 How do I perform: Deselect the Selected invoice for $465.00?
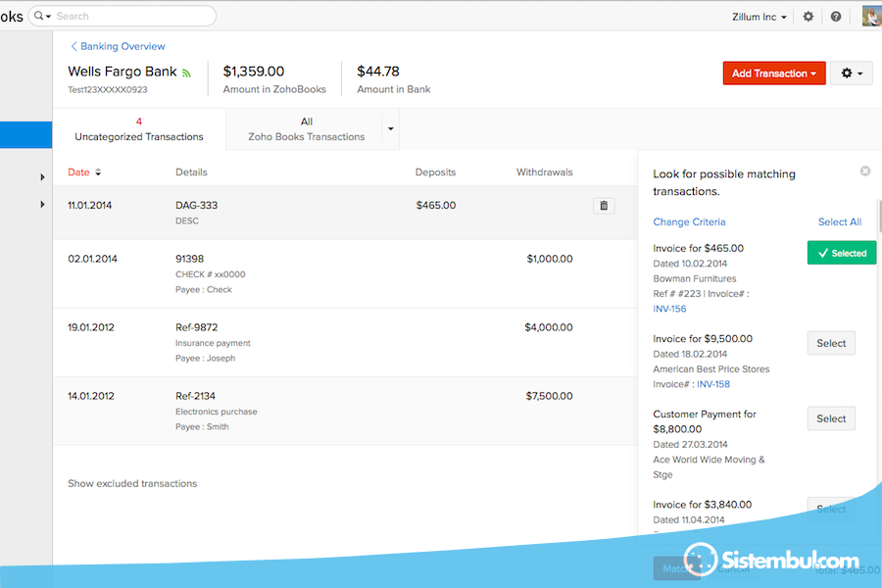tap(842, 253)
